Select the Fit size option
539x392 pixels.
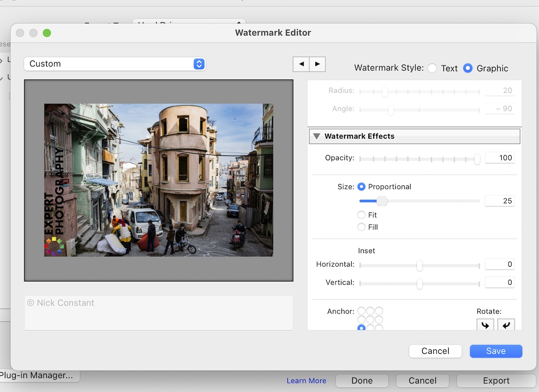(362, 215)
